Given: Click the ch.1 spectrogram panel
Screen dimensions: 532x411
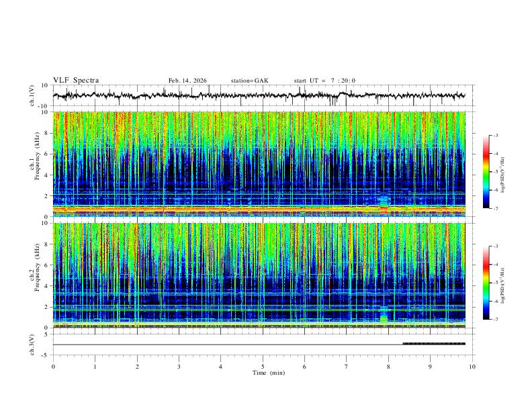Looking at the screenshot, I should tap(259, 164).
